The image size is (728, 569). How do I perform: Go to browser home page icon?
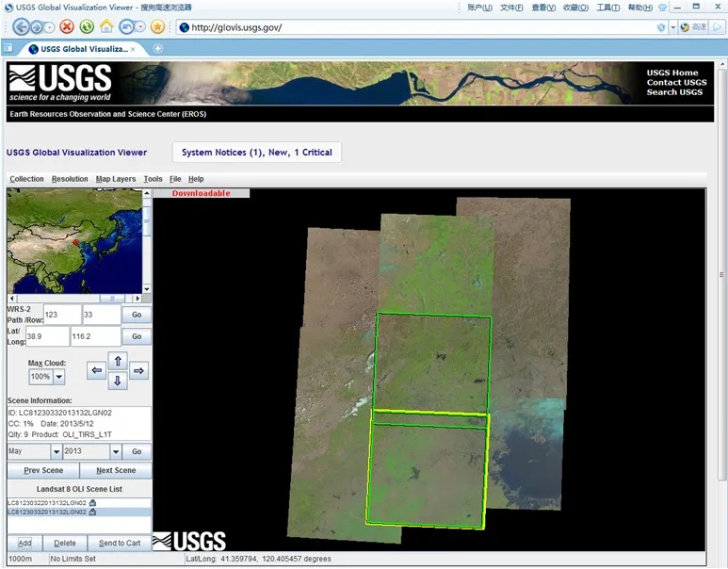click(x=106, y=26)
